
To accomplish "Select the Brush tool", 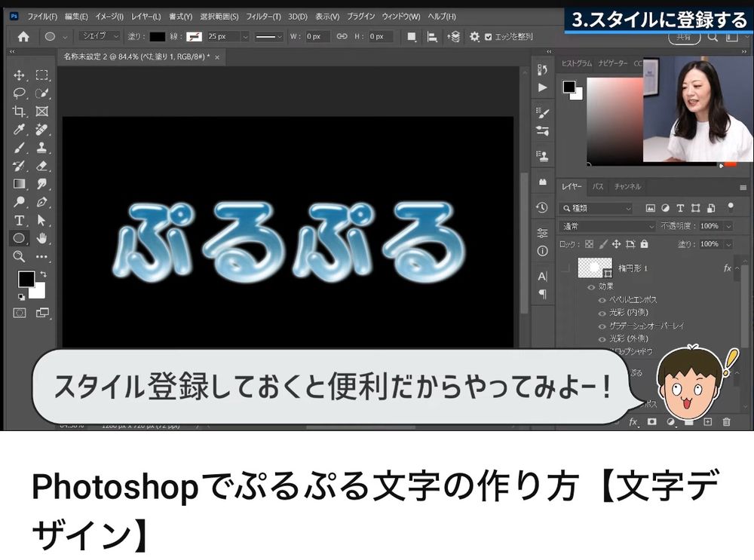I will pyautogui.click(x=20, y=148).
